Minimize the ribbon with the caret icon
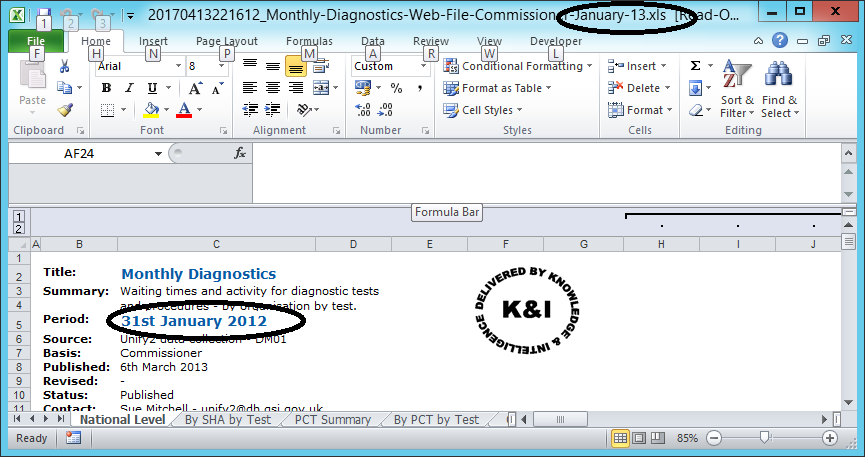Screen dimensions: 865x457 (x=759, y=41)
